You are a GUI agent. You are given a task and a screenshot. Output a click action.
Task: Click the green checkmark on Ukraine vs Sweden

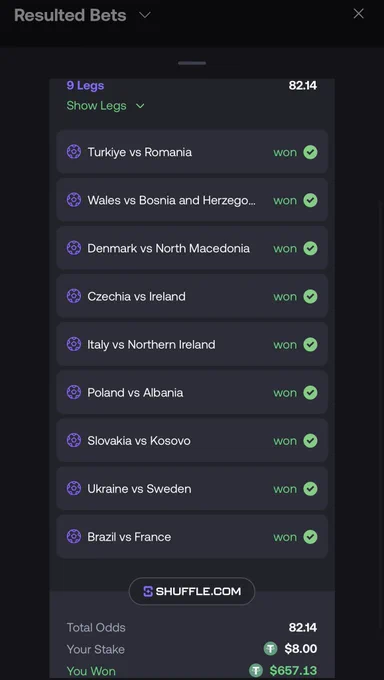tap(310, 489)
